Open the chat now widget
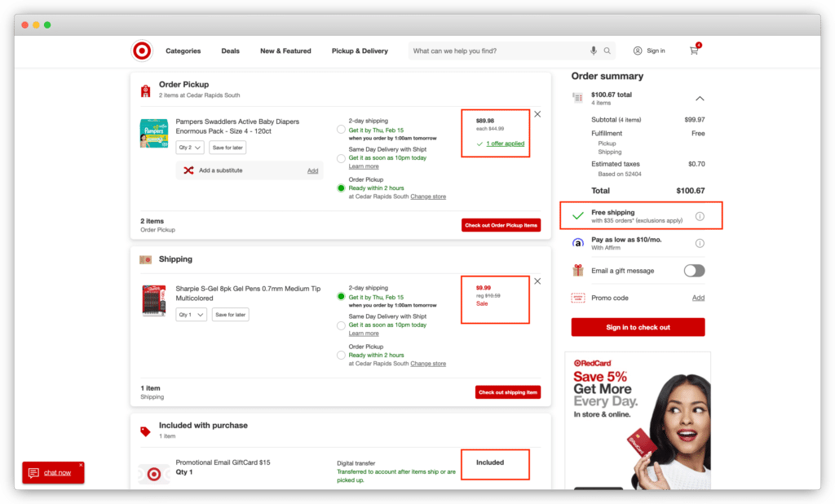The image size is (835, 504). 51,471
